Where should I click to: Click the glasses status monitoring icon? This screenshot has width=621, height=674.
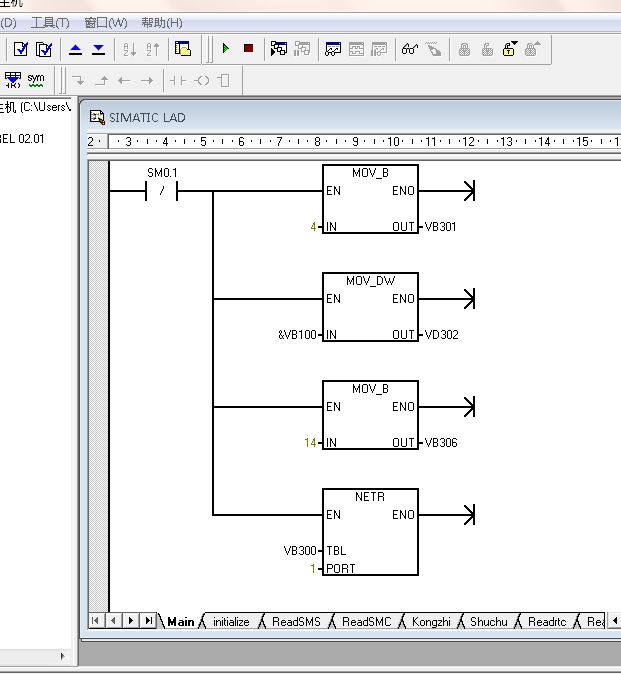point(409,48)
